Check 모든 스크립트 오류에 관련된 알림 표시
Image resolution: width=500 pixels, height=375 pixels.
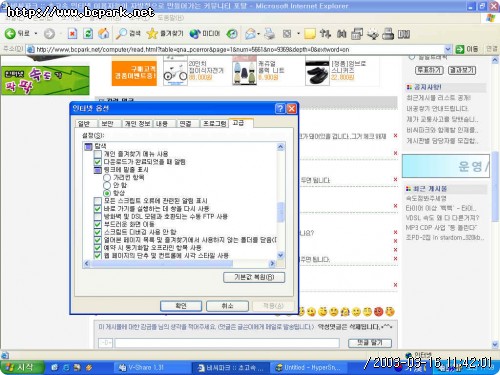97,201
